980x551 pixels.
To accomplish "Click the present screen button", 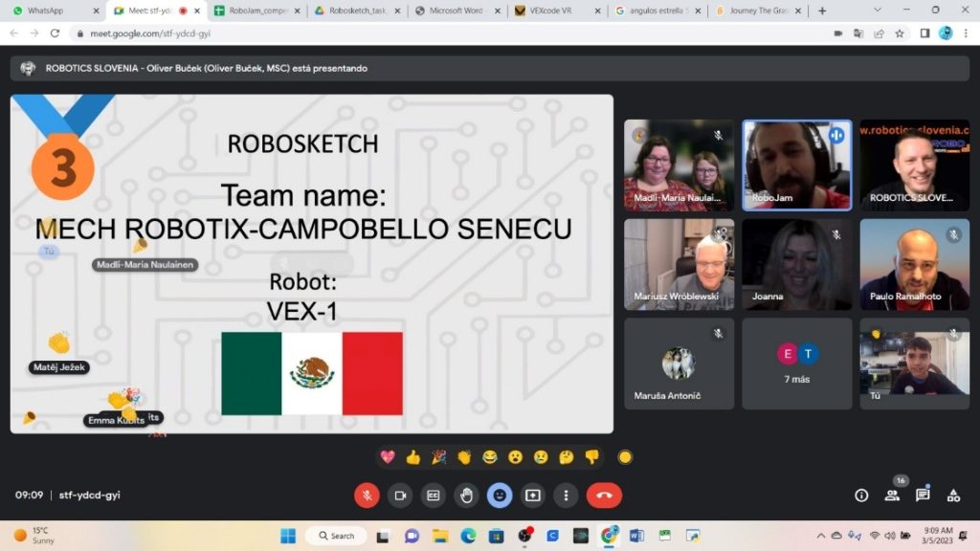I will click(533, 496).
